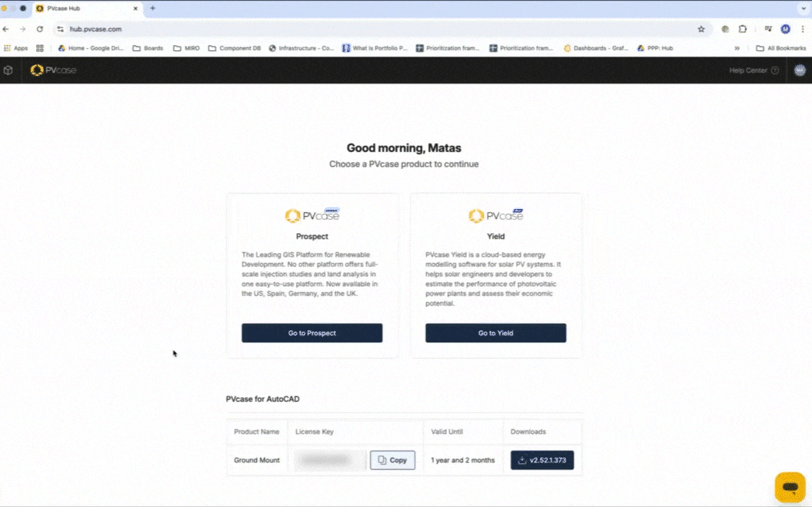Click the Prospect PVcase logo

[x=312, y=215]
